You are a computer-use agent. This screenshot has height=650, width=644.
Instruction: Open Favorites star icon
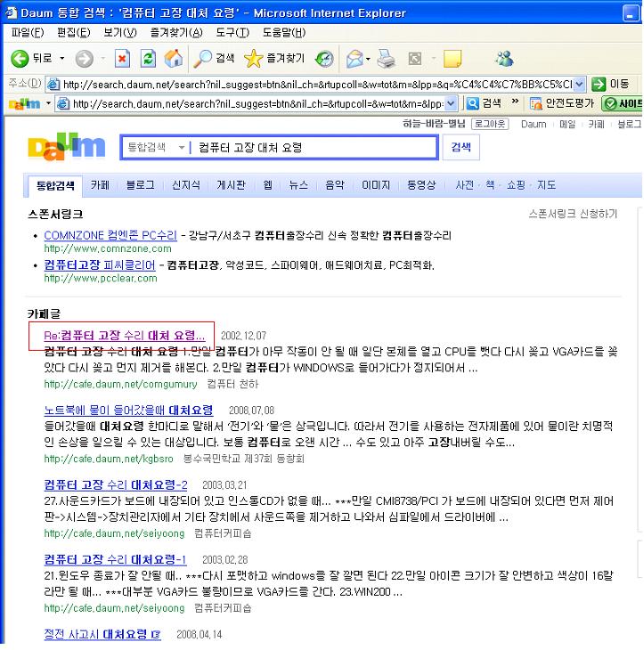click(x=253, y=59)
